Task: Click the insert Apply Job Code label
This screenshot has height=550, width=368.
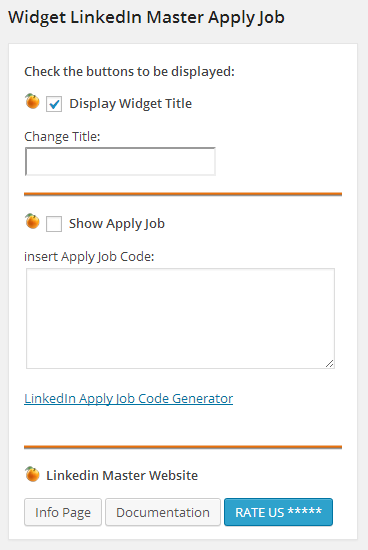Action: pyautogui.click(x=89, y=257)
